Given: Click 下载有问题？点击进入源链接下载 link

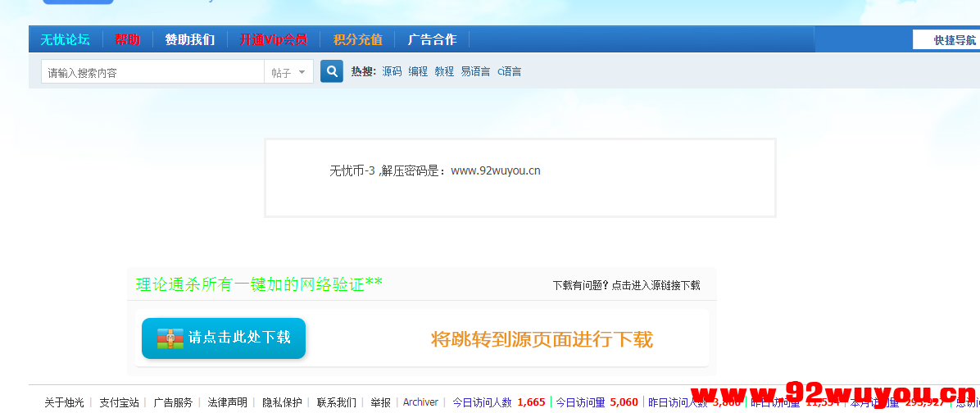Looking at the screenshot, I should [626, 285].
